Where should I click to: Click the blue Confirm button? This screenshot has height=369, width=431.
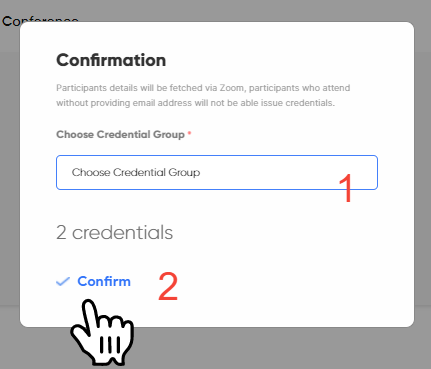[104, 282]
